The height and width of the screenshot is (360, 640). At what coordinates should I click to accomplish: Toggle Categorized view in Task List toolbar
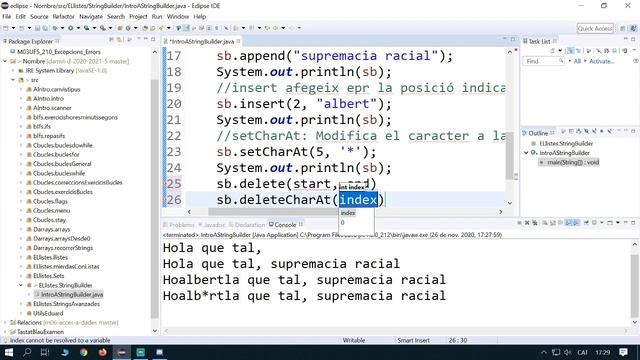pyautogui.click(x=570, y=51)
